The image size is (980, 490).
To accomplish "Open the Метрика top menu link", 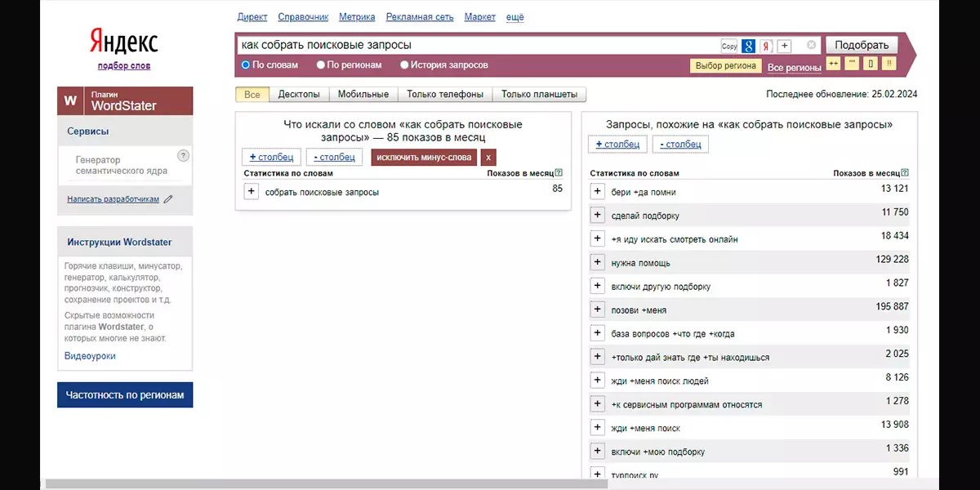I will point(357,17).
